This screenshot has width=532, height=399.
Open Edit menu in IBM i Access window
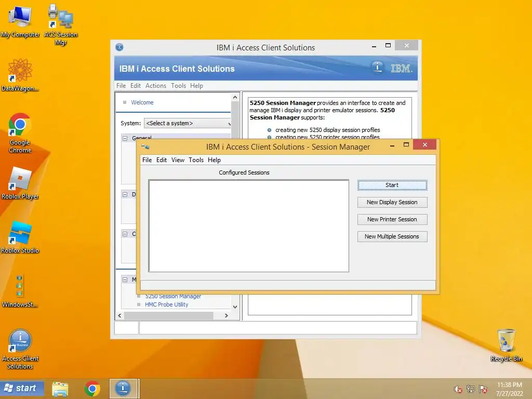[136, 86]
